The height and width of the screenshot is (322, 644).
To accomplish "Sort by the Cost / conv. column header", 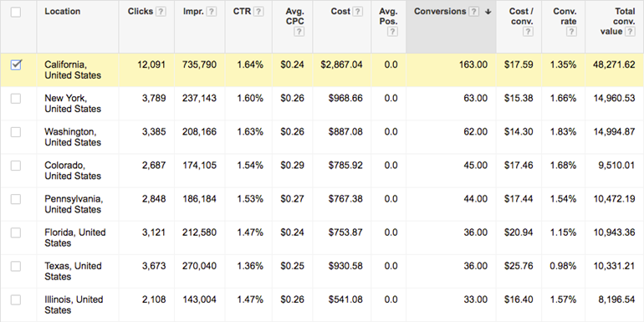I will coord(521,17).
